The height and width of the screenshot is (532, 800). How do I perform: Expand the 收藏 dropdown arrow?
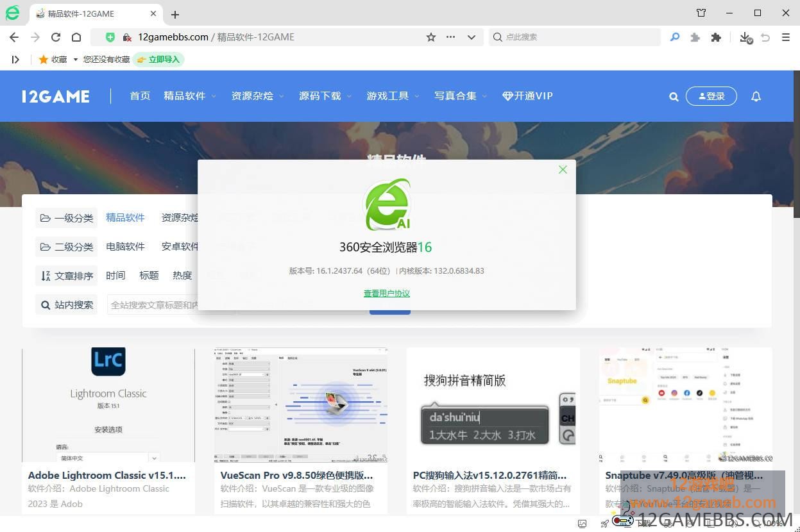[x=76, y=60]
